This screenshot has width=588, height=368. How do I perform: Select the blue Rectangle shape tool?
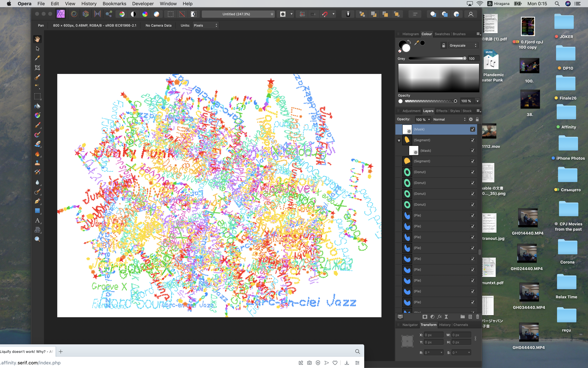(37, 211)
